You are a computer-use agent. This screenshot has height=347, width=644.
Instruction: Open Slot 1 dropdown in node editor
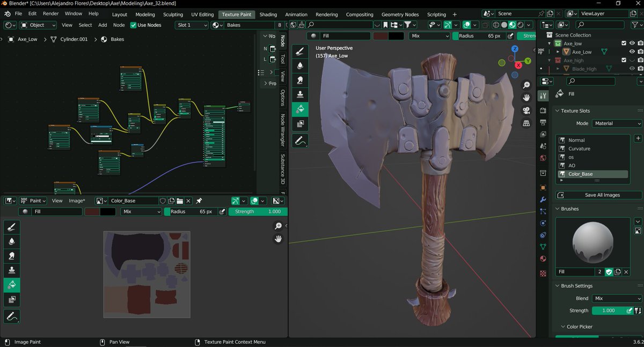pos(192,25)
